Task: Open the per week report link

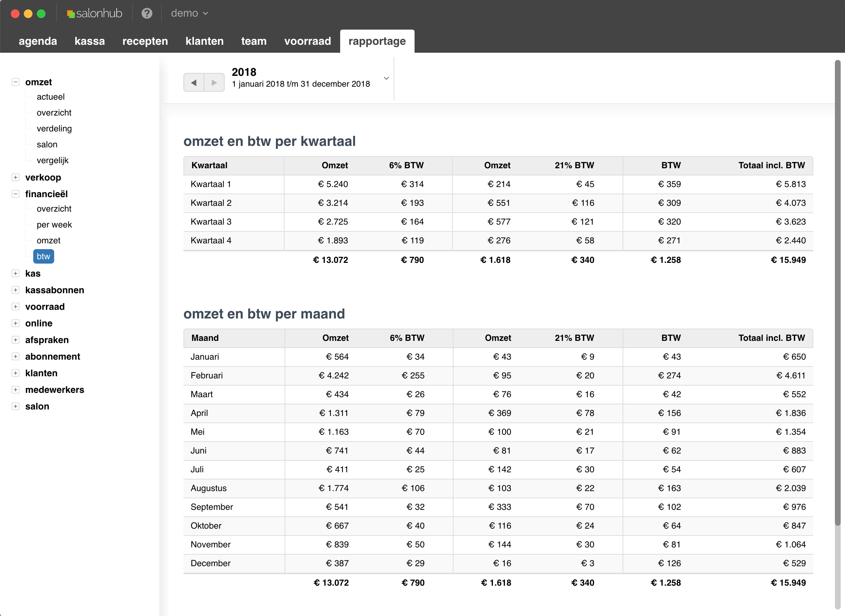Action: point(54,225)
